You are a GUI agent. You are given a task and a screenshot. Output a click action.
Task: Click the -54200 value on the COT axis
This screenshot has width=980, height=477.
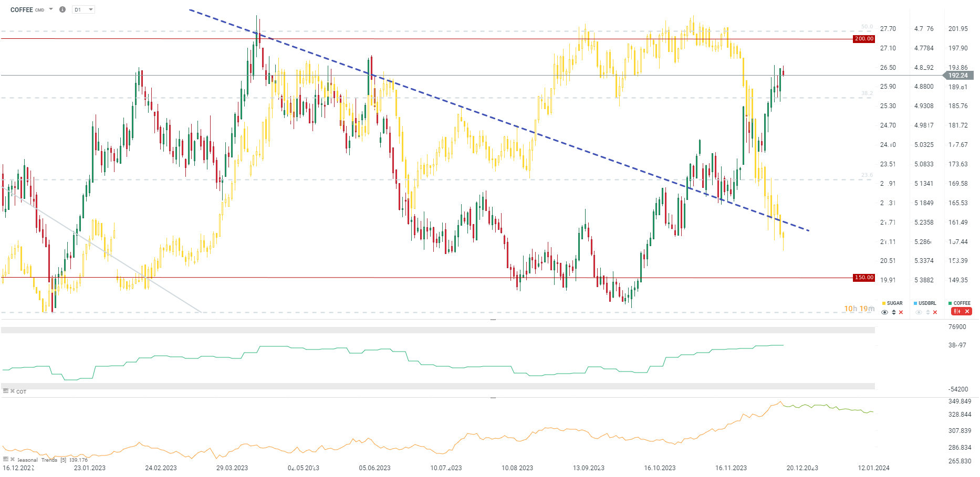[958, 389]
